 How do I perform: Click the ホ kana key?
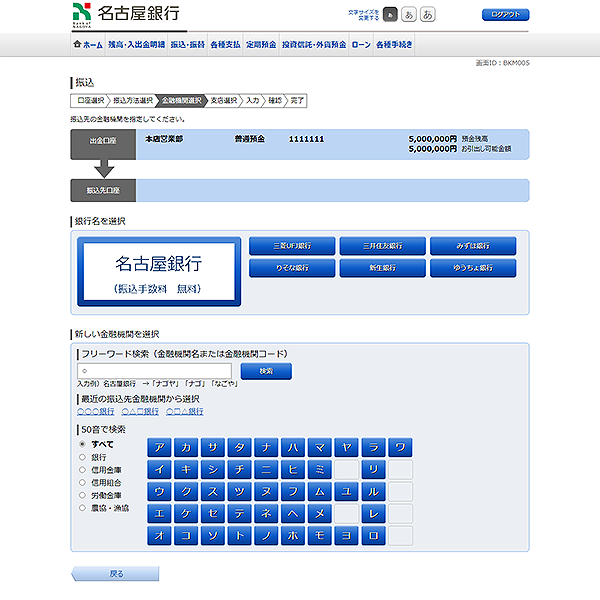(293, 536)
